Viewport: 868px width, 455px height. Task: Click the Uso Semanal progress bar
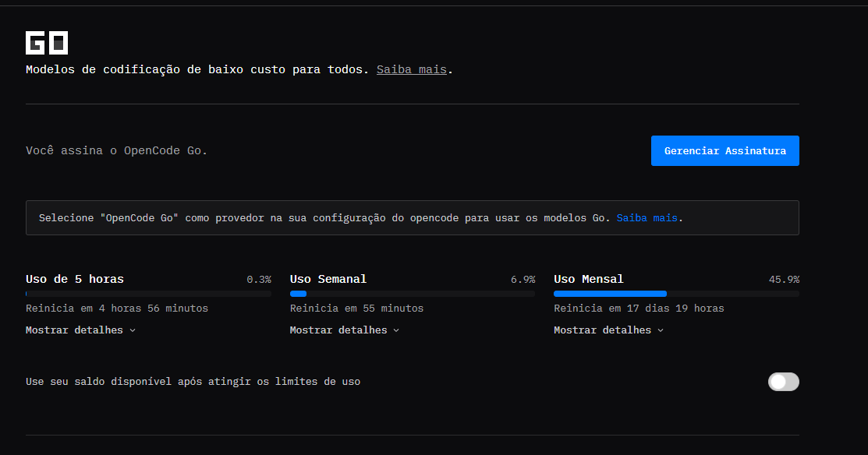click(413, 295)
